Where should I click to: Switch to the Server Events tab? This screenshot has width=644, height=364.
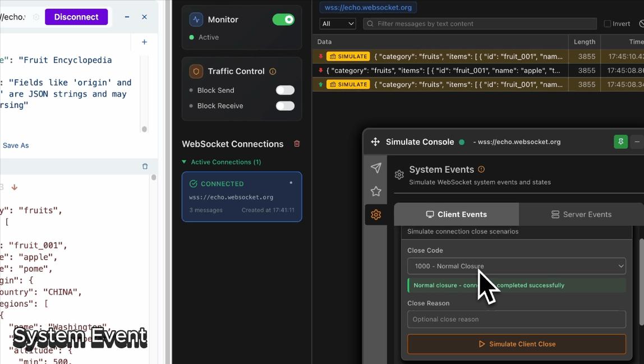582,214
